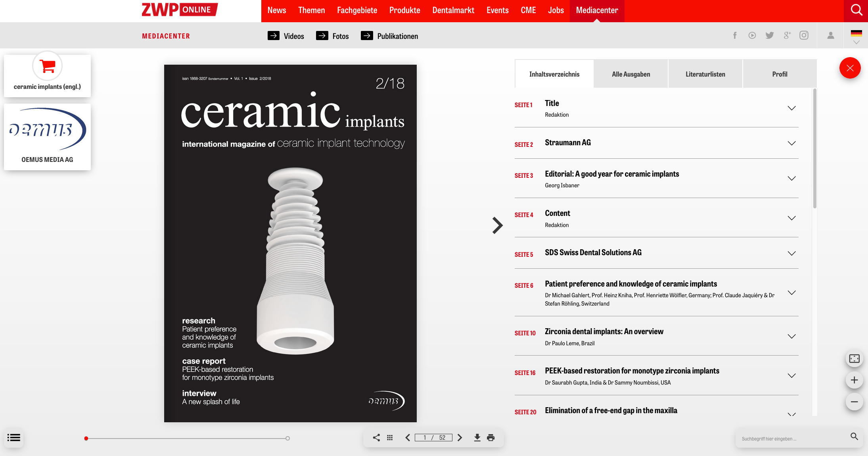Click the search icon beside Suchbegriff field
The width and height of the screenshot is (868, 456).
pyautogui.click(x=854, y=437)
